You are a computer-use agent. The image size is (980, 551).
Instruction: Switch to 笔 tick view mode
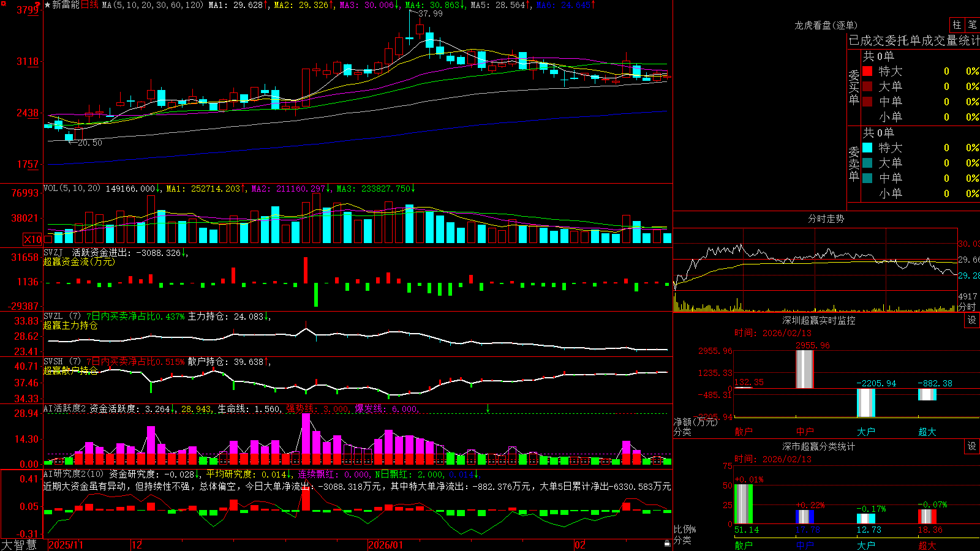(972, 24)
